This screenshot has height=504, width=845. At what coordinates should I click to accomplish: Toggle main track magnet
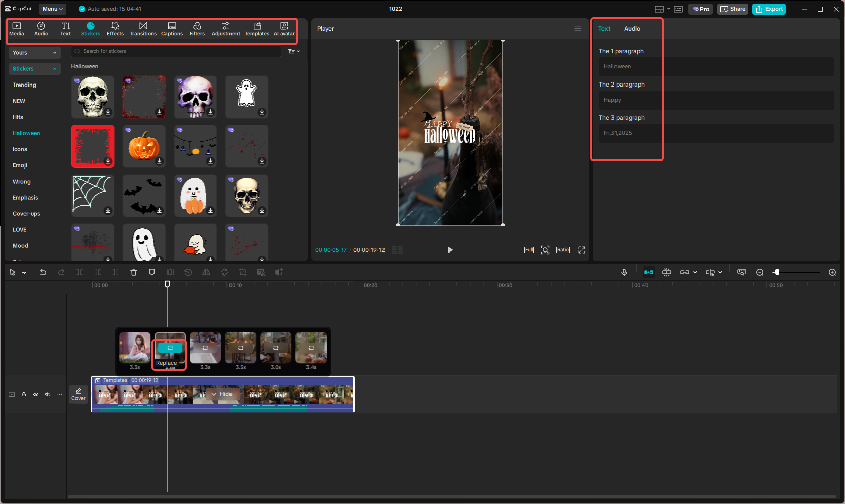tap(649, 272)
